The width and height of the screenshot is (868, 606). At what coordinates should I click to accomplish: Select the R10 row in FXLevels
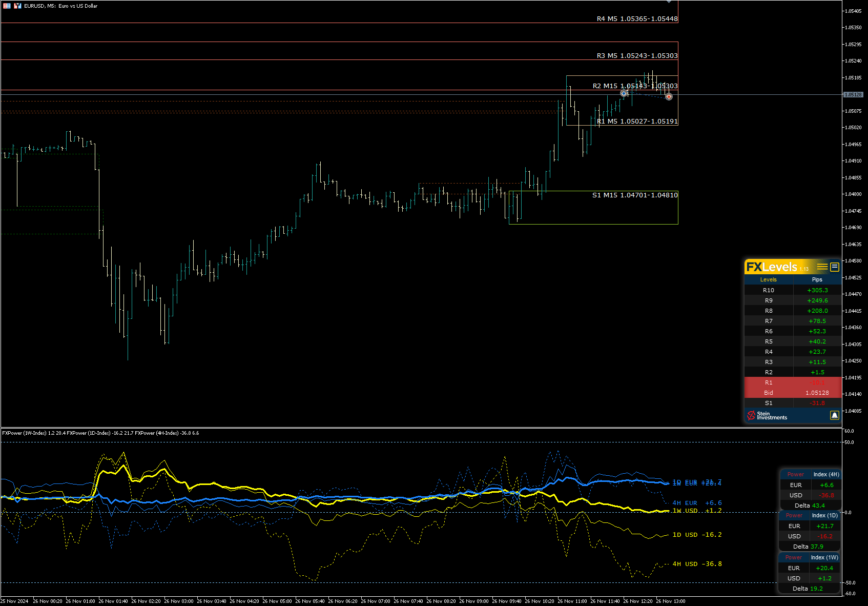click(793, 290)
